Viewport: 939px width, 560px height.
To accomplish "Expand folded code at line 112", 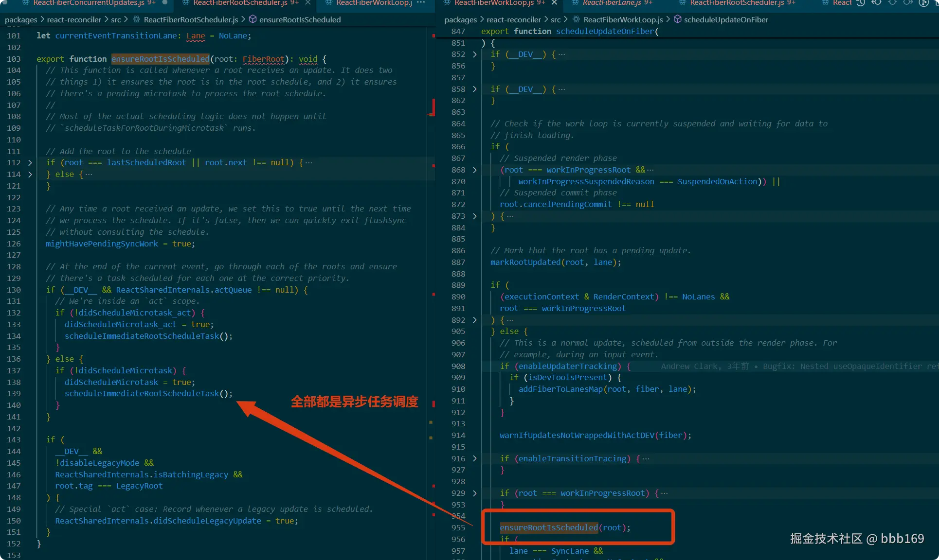I will [x=30, y=163].
